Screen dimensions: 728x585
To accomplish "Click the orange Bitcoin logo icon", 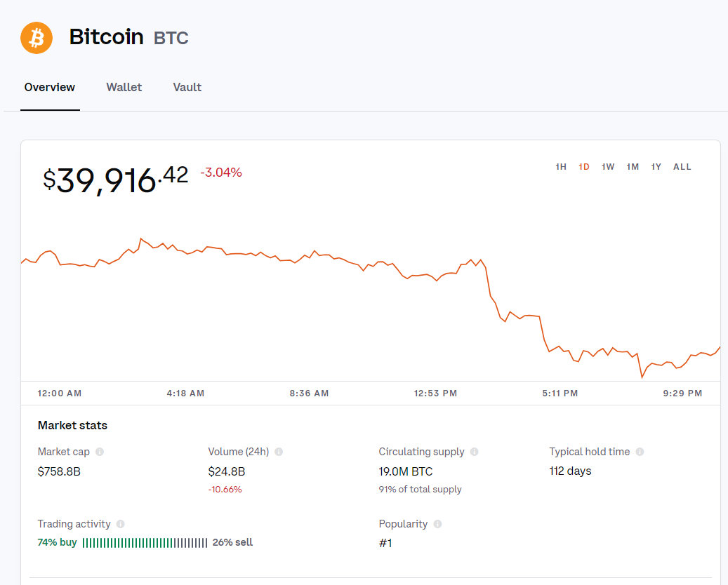I will 37,37.
